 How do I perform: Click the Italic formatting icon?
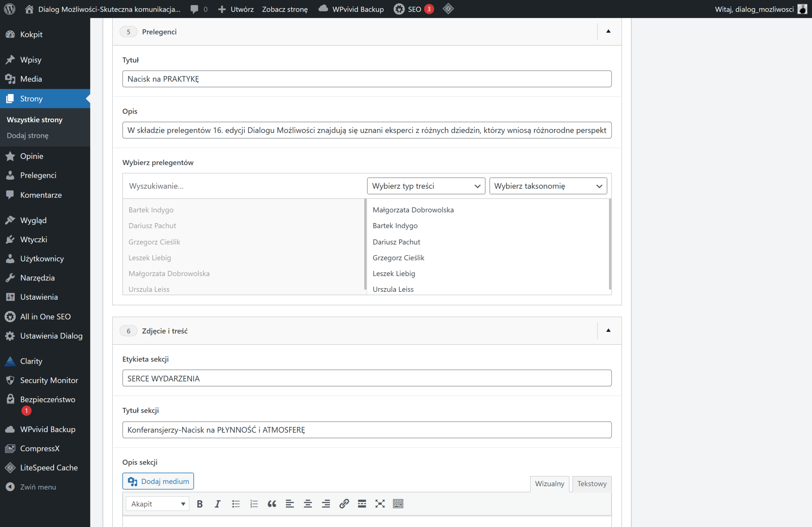click(x=218, y=504)
